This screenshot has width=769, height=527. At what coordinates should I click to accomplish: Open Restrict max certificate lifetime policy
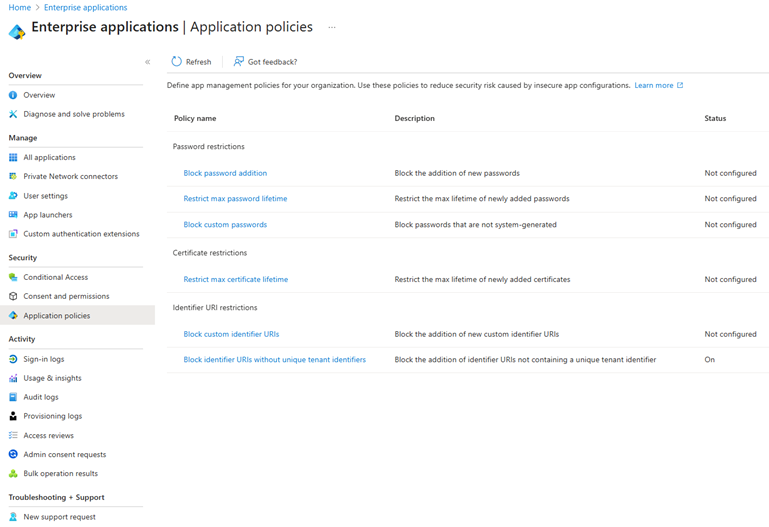[x=235, y=280]
